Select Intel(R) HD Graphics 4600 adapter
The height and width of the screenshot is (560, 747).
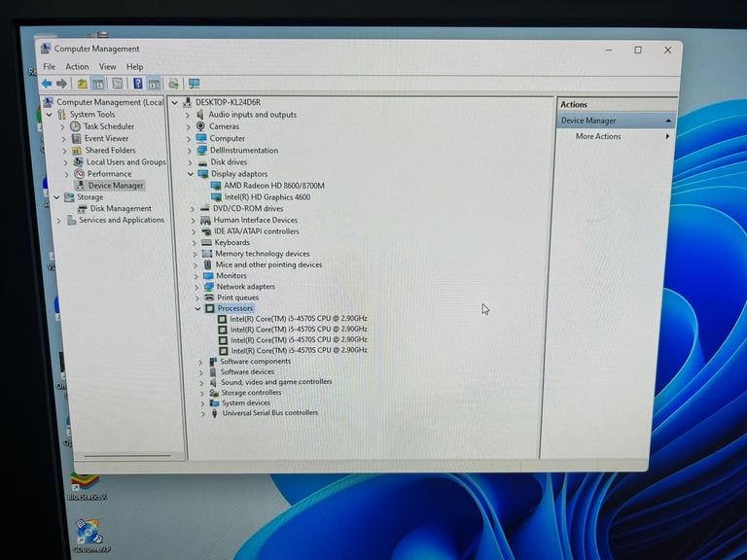pyautogui.click(x=267, y=196)
